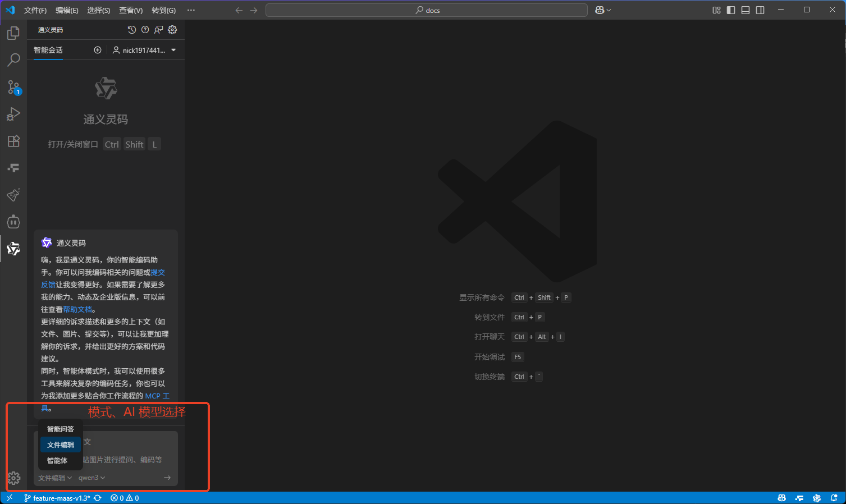Open Tongyi Lingma settings gear in panel header
846x504 pixels.
(x=172, y=30)
